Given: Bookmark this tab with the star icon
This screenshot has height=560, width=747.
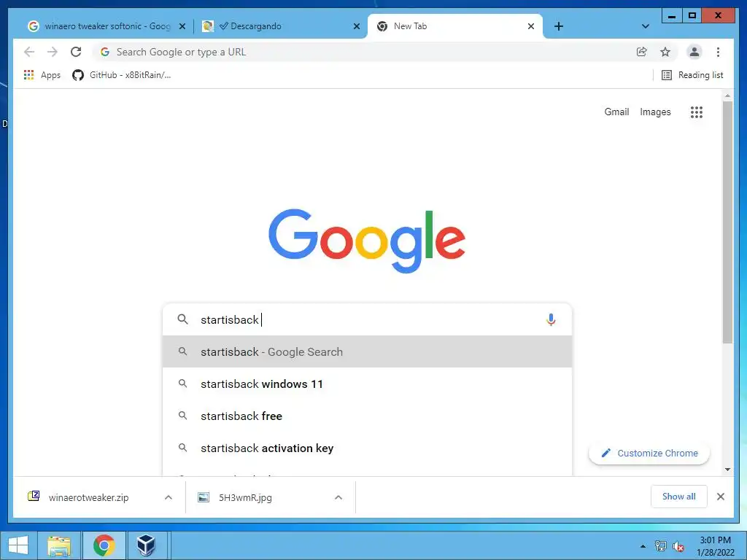Looking at the screenshot, I should point(665,52).
